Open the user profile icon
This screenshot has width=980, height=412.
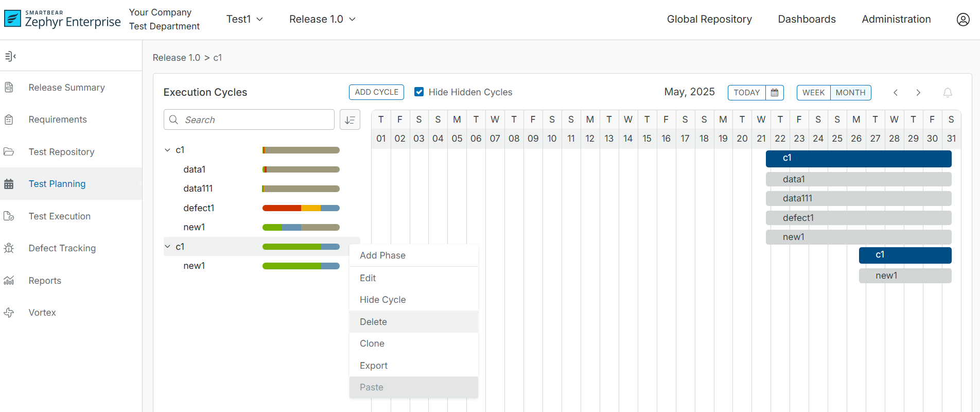click(x=962, y=20)
